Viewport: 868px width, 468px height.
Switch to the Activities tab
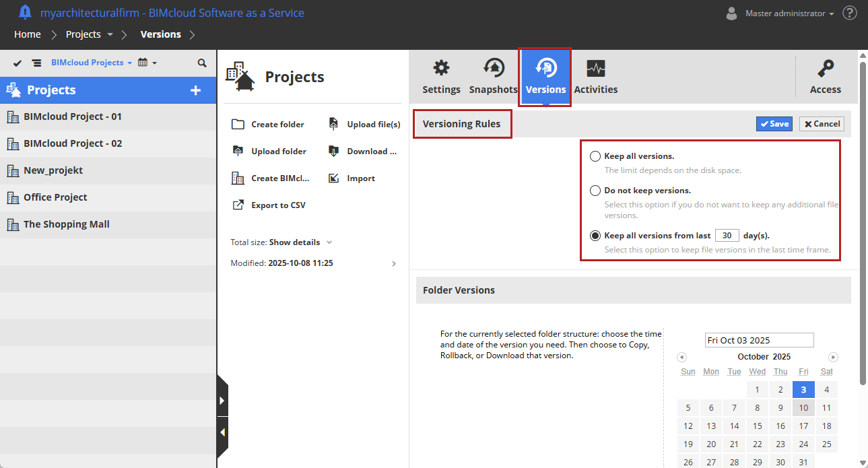595,76
